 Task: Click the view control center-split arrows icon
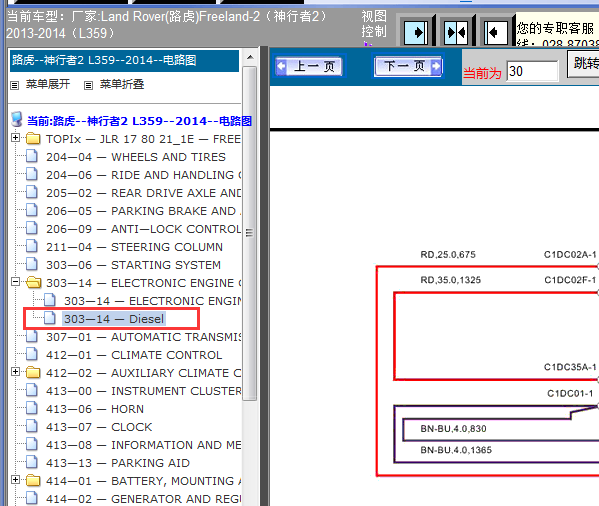point(456,32)
